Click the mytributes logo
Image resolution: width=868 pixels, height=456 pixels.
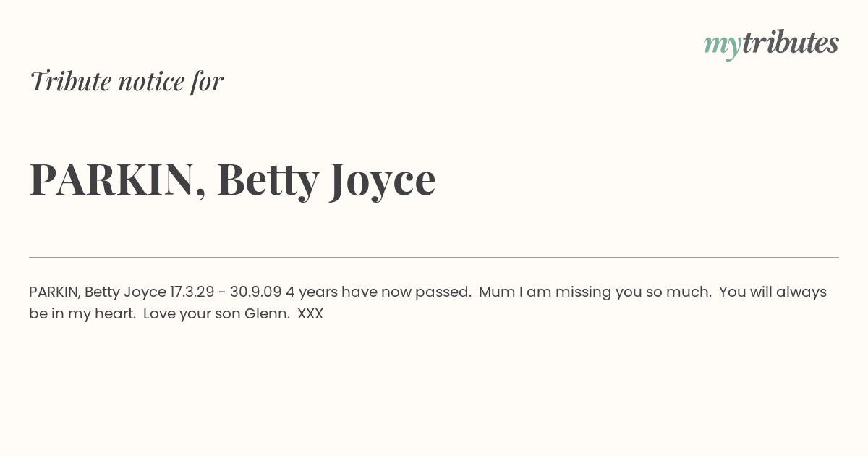pyautogui.click(x=771, y=44)
